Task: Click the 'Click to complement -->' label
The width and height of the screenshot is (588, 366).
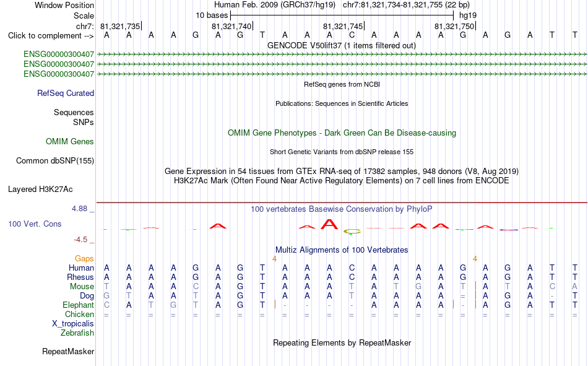Action: coord(51,36)
